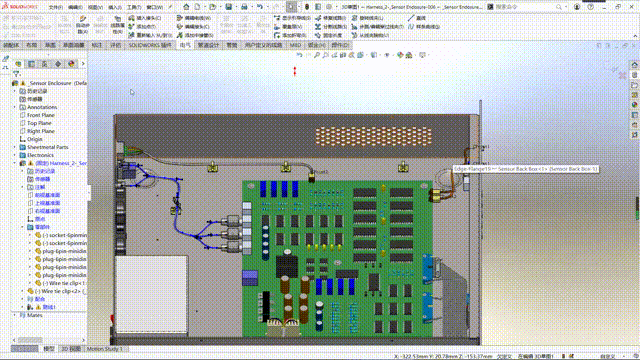Switch to ConfigurationManager tab icon
Viewport: 640px width, 360px height.
click(x=44, y=64)
